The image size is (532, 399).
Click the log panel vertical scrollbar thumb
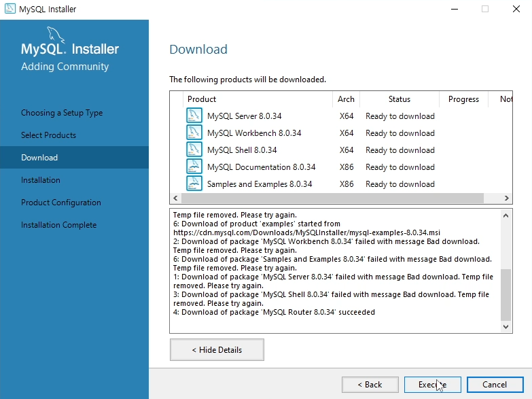point(506,295)
